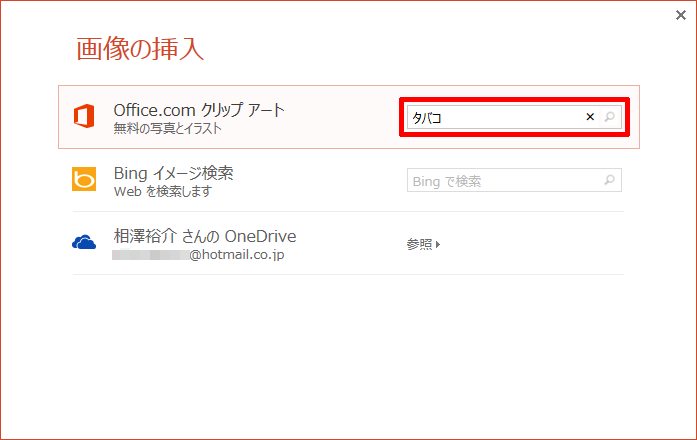
Task: Select the 相澤裕介 さんの OneDrive title
Action: click(x=205, y=236)
